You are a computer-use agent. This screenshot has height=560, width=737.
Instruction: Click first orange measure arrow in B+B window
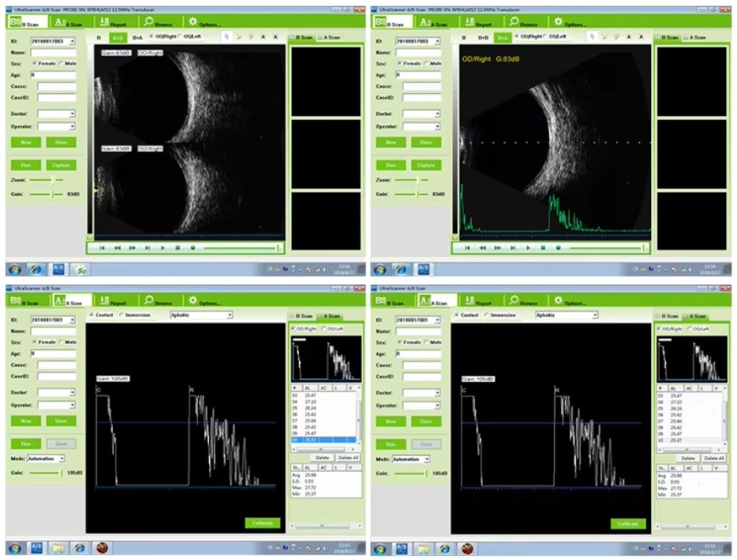pos(239,36)
